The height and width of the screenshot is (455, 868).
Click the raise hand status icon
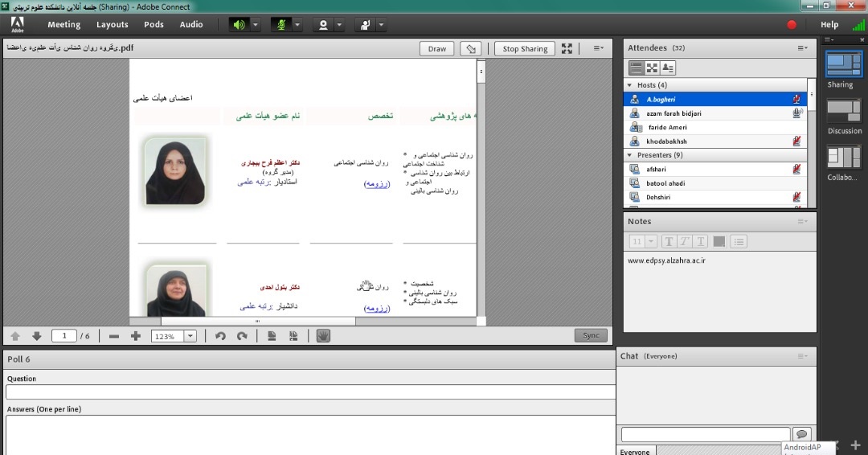[x=366, y=25]
